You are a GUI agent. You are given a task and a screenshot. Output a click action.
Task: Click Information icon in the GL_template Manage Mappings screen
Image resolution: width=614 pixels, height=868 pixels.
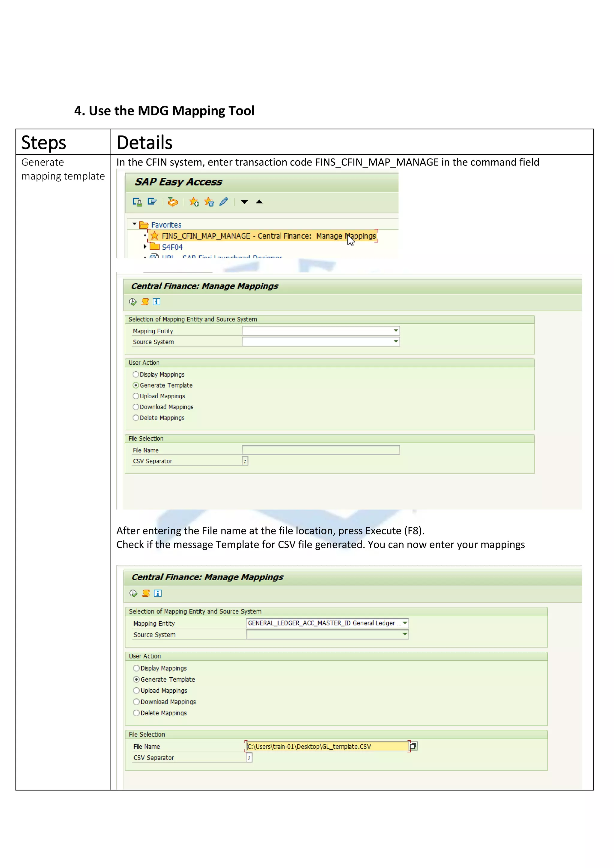[x=158, y=593]
